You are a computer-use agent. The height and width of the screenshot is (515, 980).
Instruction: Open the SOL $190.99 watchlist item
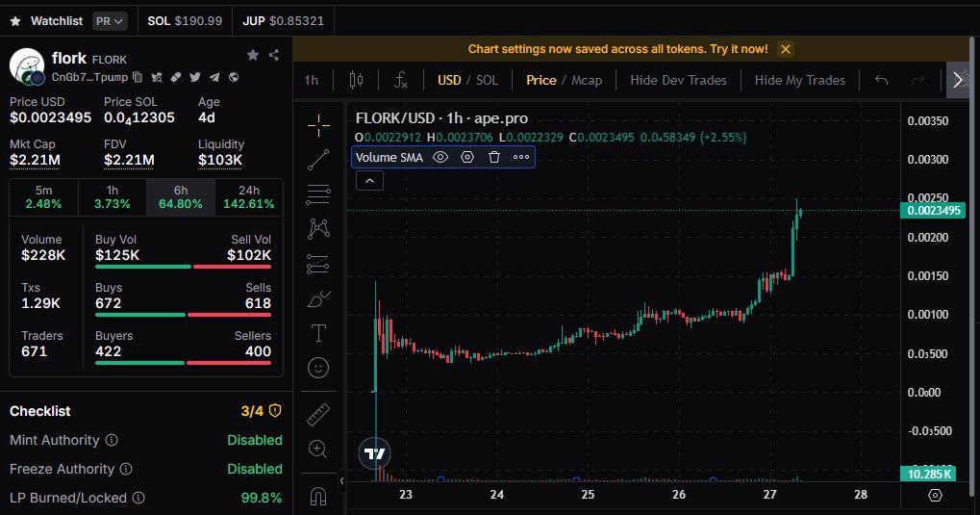[185, 20]
